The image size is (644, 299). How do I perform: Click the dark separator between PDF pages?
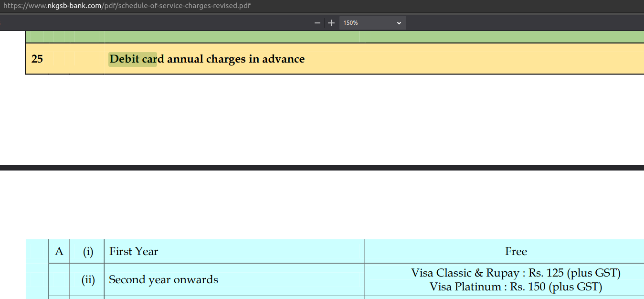[322, 168]
